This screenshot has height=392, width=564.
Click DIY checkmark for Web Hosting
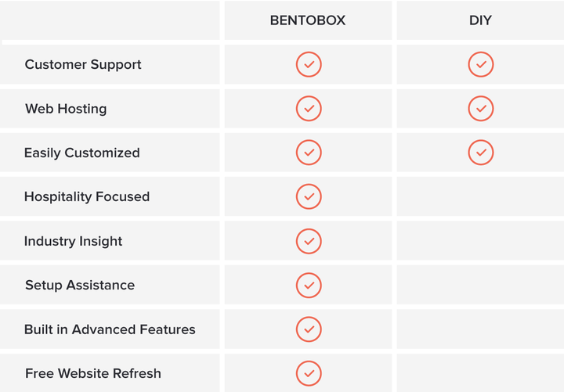click(x=480, y=109)
